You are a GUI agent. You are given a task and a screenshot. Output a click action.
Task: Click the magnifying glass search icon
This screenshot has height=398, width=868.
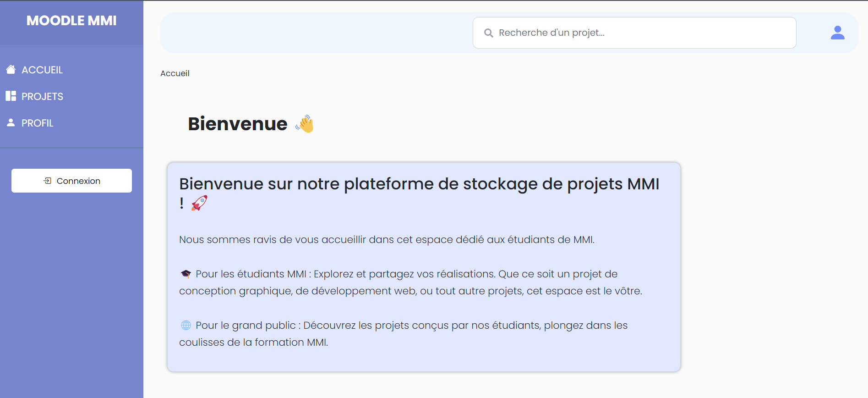(489, 33)
